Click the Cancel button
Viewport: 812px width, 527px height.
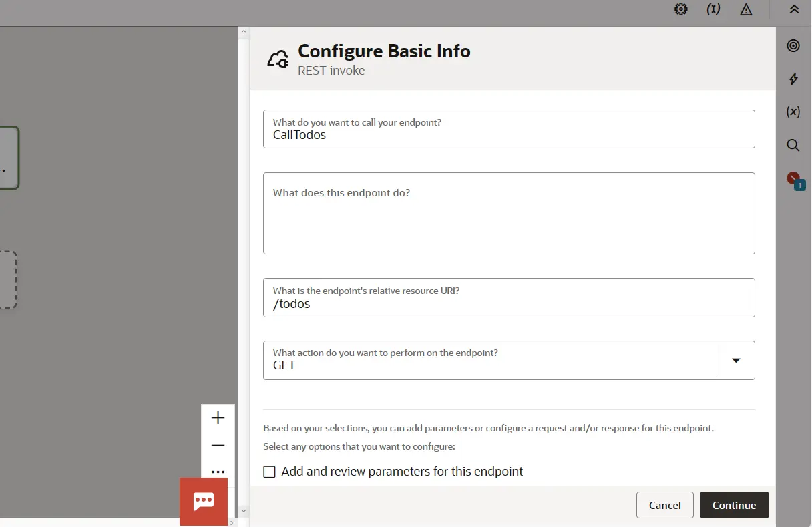(664, 505)
